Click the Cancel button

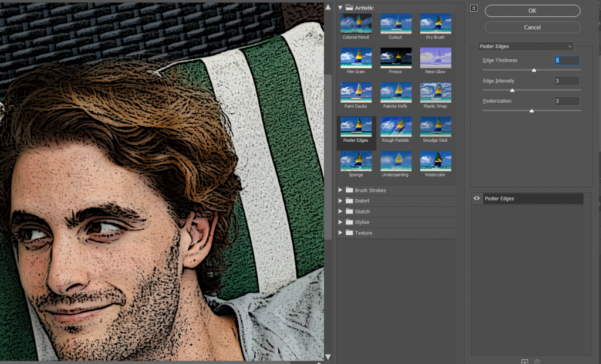[532, 28]
